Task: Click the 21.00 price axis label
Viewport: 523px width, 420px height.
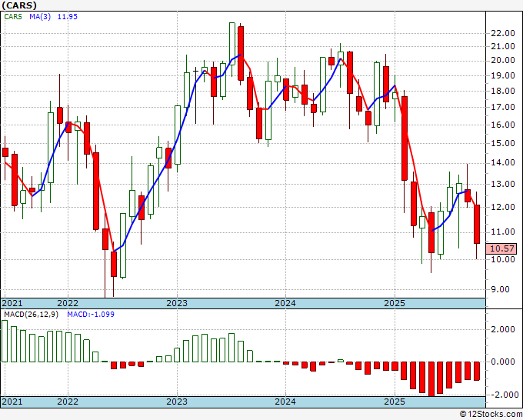Action: click(503, 47)
